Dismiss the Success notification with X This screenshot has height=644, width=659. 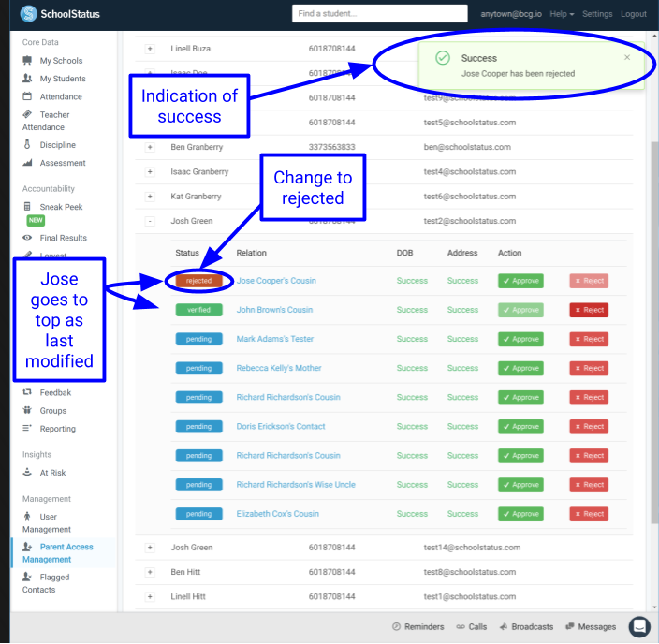point(627,58)
